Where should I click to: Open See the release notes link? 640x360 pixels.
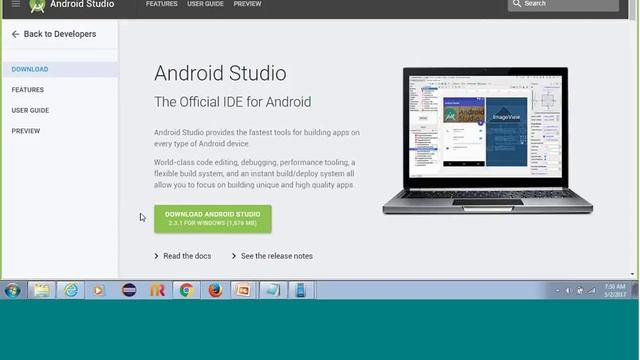[x=277, y=256]
